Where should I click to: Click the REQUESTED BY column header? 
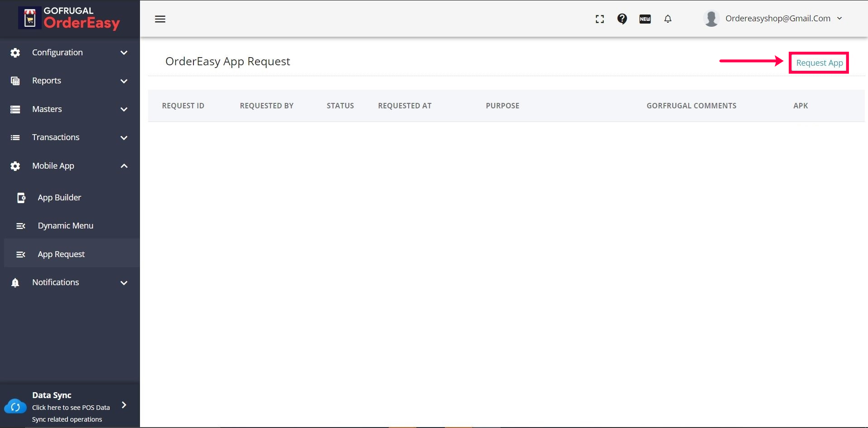pyautogui.click(x=267, y=106)
